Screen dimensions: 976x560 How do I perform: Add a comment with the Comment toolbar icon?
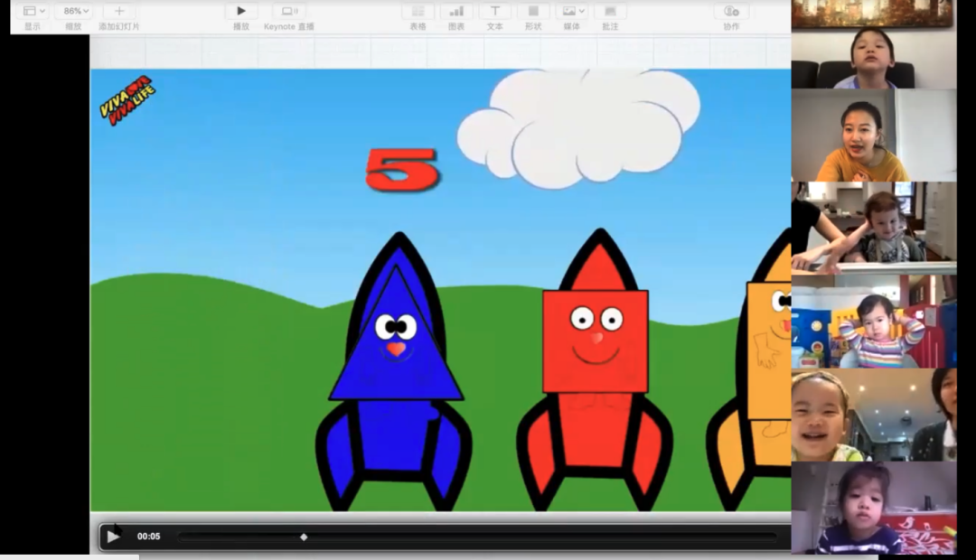click(610, 11)
